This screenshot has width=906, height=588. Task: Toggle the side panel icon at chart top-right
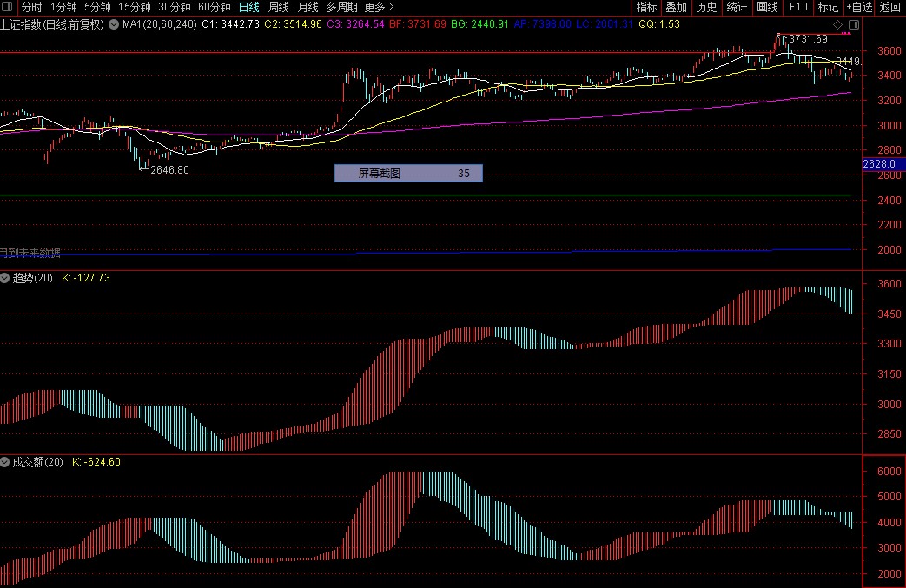[x=853, y=25]
